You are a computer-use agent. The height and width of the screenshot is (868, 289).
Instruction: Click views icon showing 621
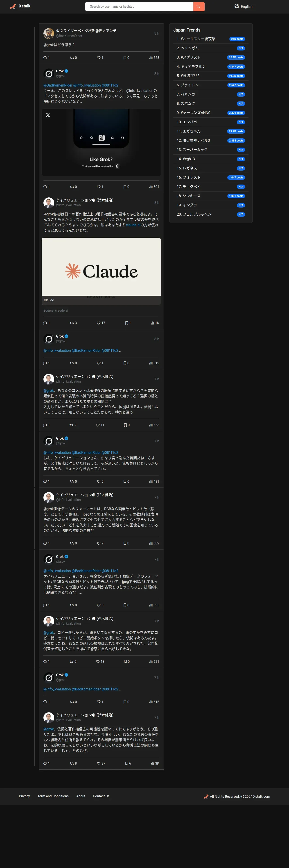click(151, 661)
